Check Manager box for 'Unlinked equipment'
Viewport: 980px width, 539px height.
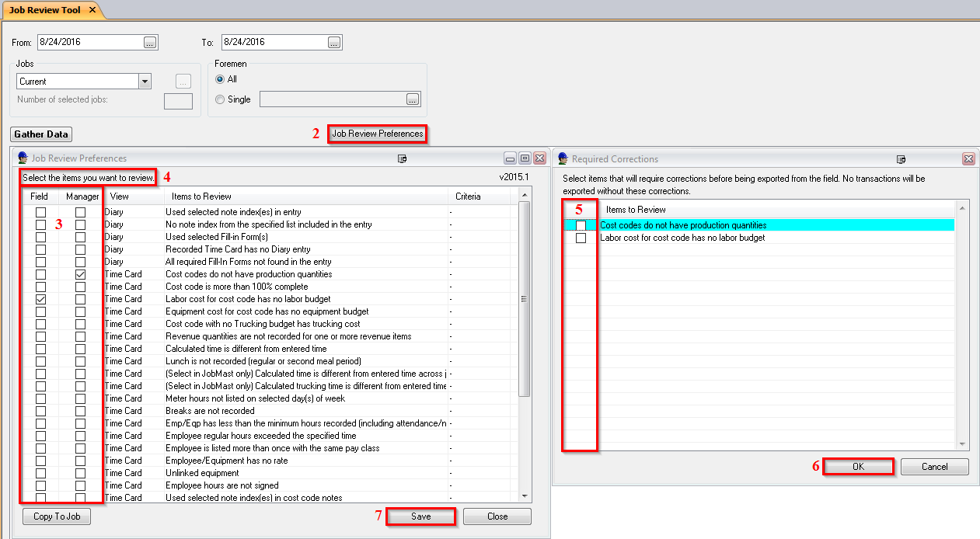[x=80, y=473]
